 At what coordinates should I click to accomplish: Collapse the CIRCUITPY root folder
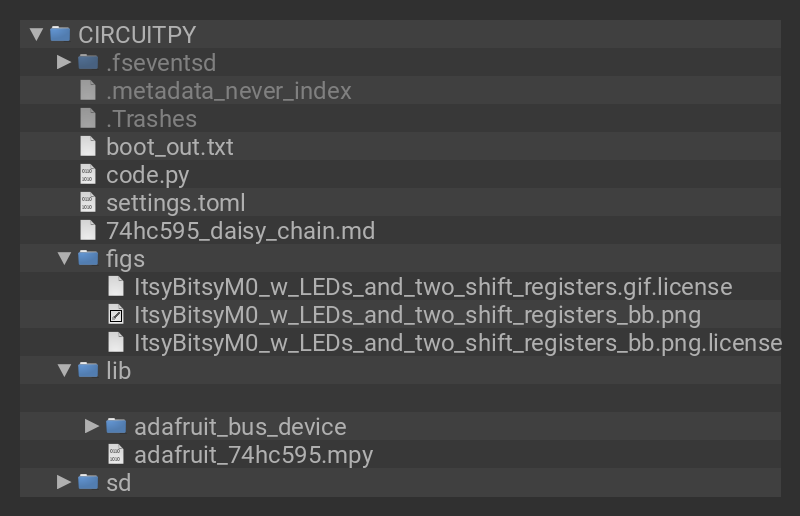point(37,34)
